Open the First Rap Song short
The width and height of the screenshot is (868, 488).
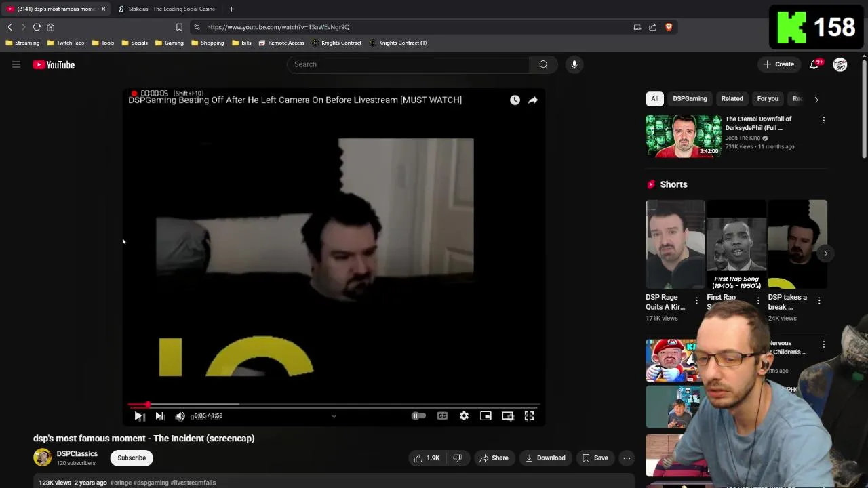pyautogui.click(x=736, y=245)
